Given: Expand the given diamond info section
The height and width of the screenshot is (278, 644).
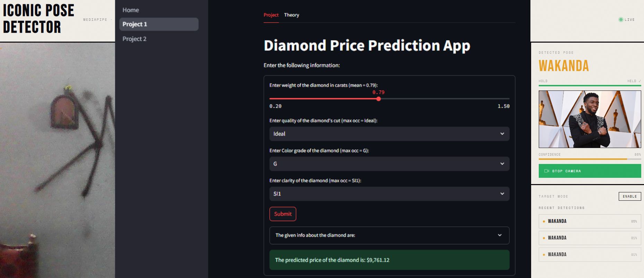Looking at the screenshot, I should pos(389,235).
